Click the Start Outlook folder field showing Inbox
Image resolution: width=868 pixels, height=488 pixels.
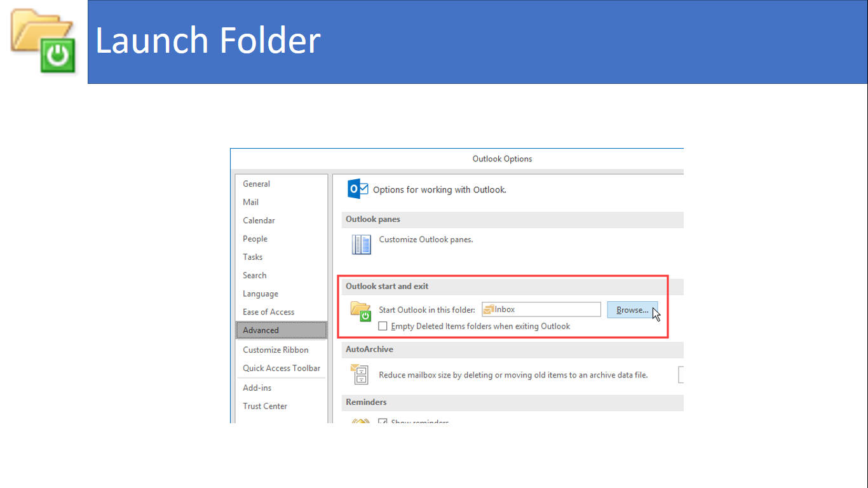(x=541, y=309)
